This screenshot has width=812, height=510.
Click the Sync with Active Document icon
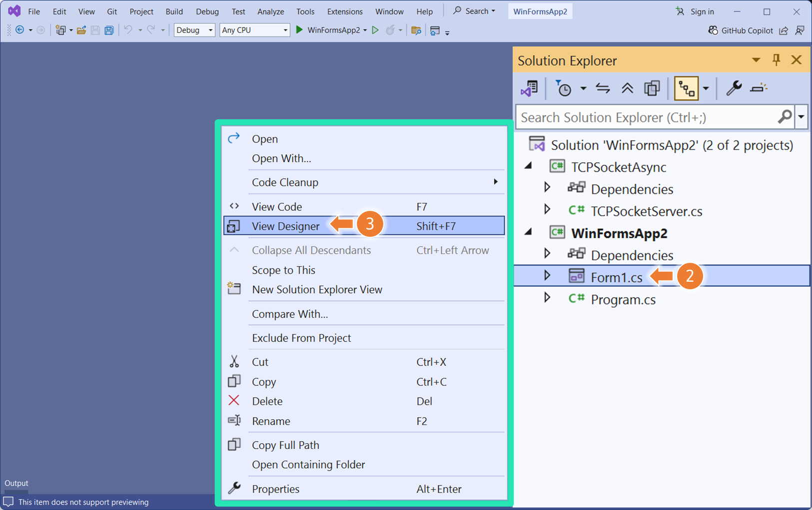pyautogui.click(x=603, y=88)
